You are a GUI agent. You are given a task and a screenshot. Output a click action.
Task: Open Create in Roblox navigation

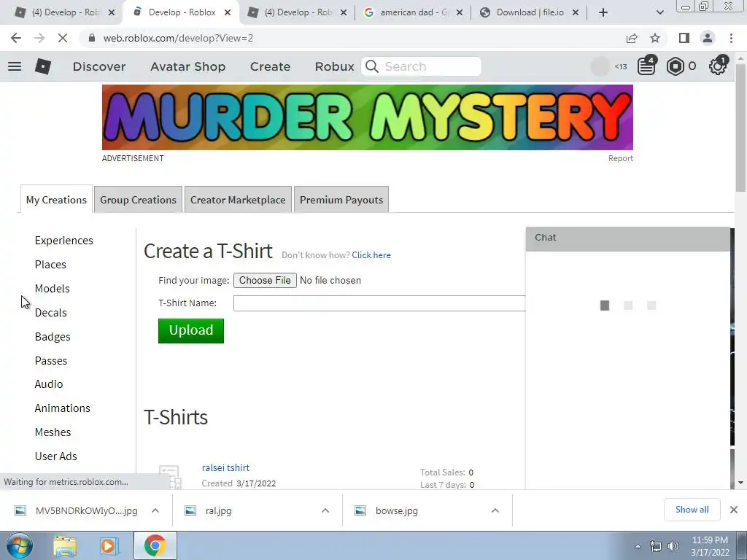pyautogui.click(x=270, y=66)
